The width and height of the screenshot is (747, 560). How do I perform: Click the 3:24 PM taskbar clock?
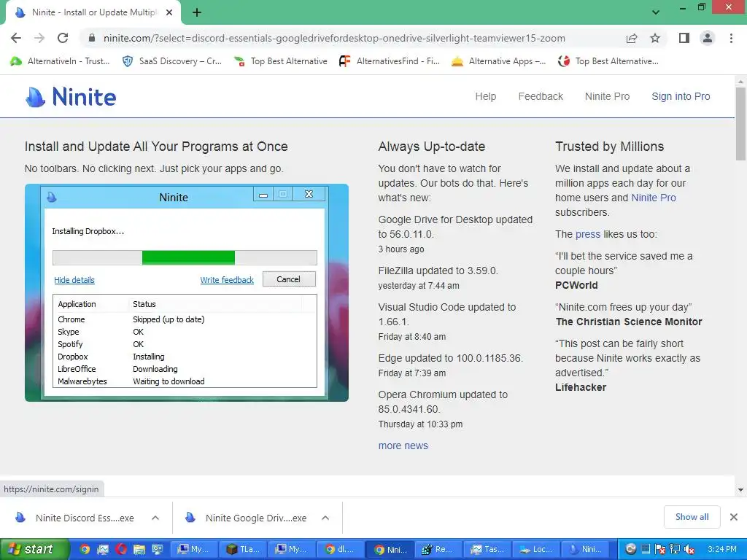[721, 550]
